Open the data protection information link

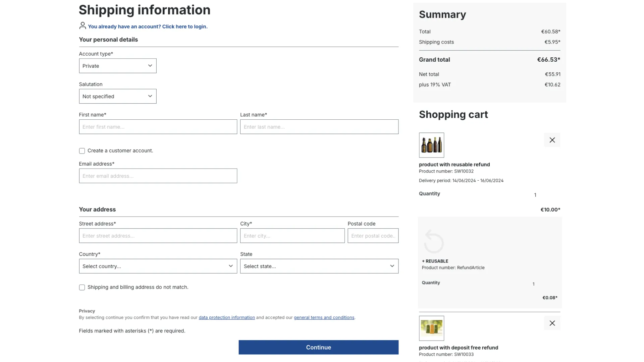coord(226,317)
